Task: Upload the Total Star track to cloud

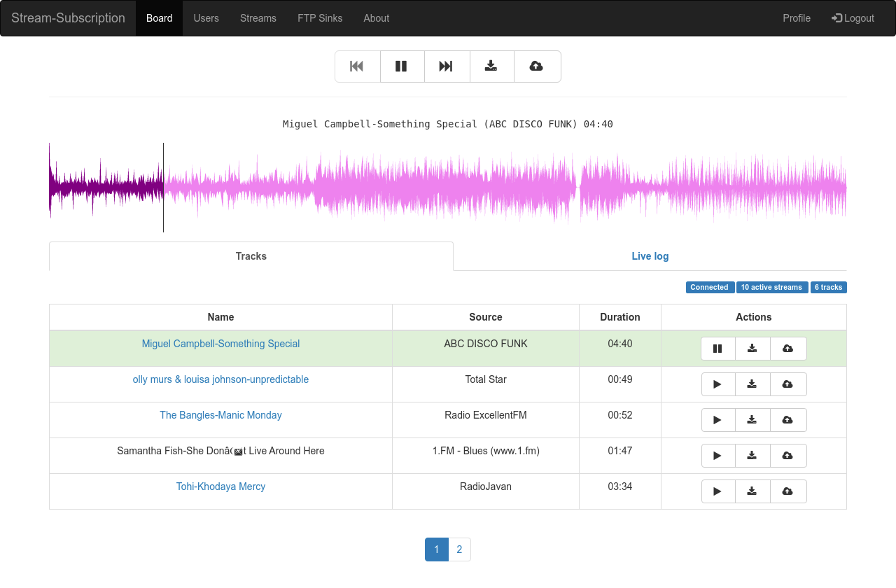Action: [788, 384]
